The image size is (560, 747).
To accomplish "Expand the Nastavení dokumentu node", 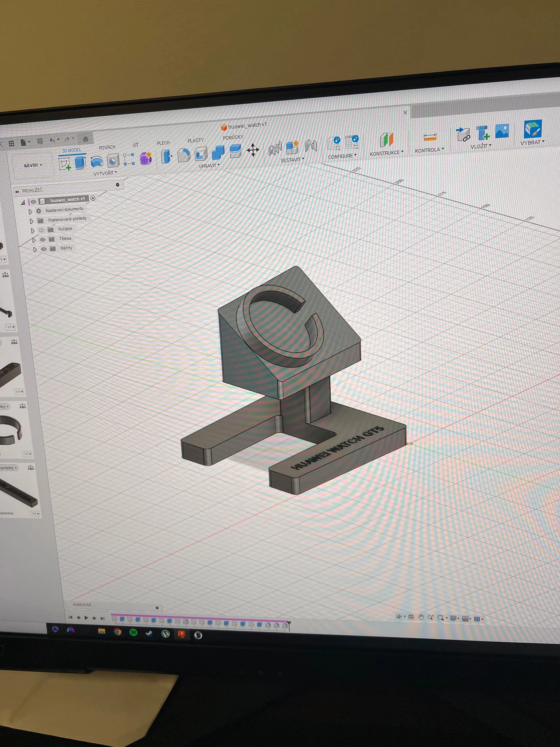I will pyautogui.click(x=30, y=212).
